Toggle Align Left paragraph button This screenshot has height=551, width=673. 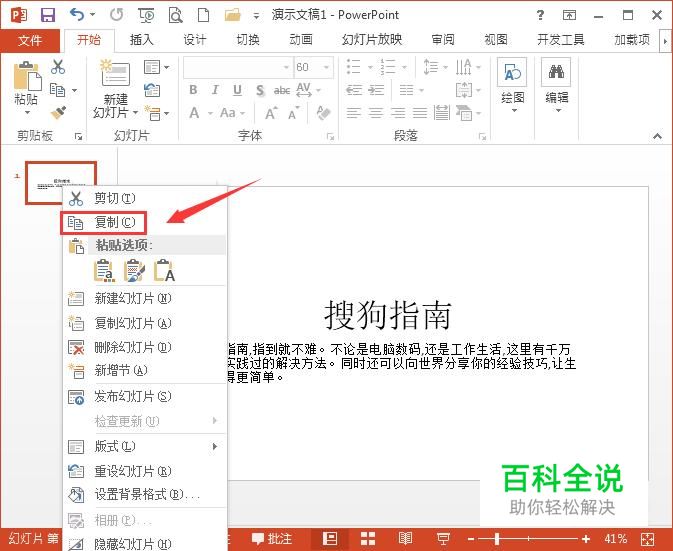point(354,113)
